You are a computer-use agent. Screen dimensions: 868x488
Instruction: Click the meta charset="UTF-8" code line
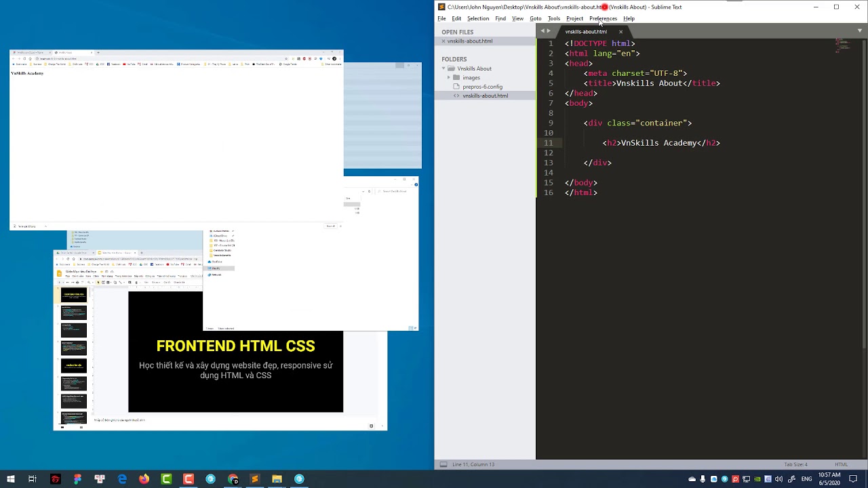635,73
